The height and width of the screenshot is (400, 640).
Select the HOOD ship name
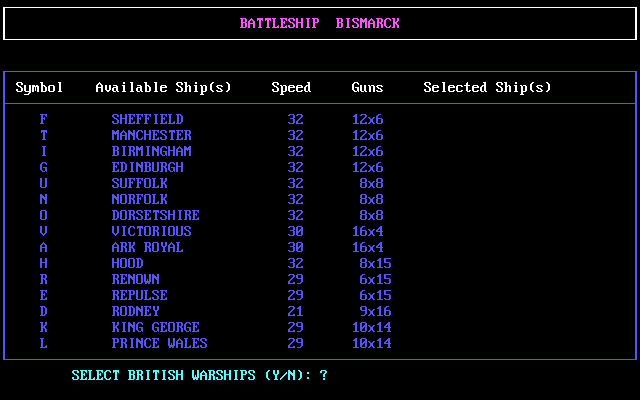[x=127, y=263]
